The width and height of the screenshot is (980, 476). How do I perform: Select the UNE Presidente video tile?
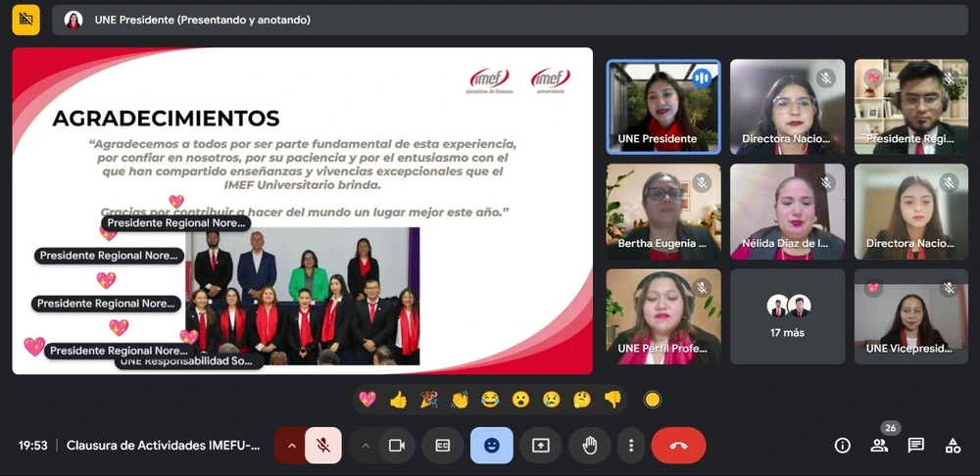tap(663, 106)
